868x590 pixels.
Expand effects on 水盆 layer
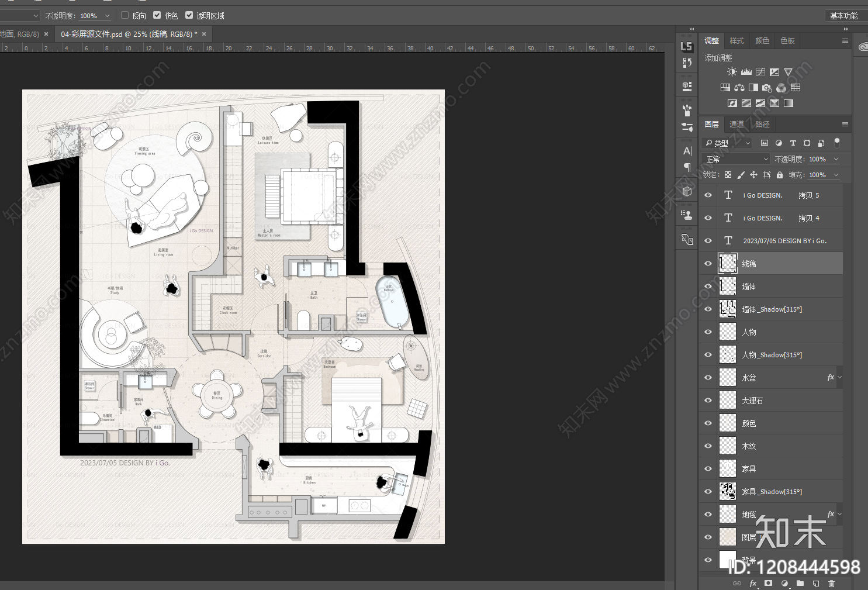pyautogui.click(x=840, y=378)
